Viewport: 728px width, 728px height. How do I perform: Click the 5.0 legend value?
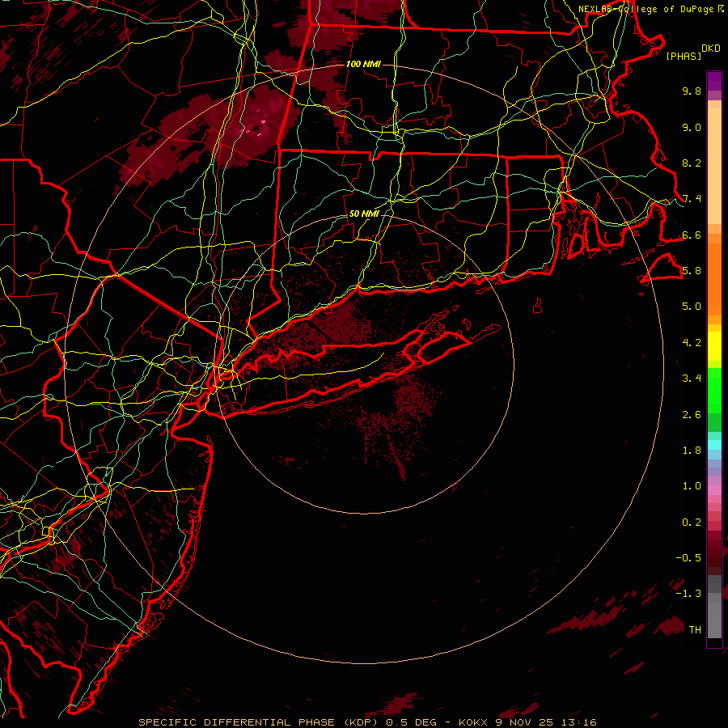coord(692,307)
